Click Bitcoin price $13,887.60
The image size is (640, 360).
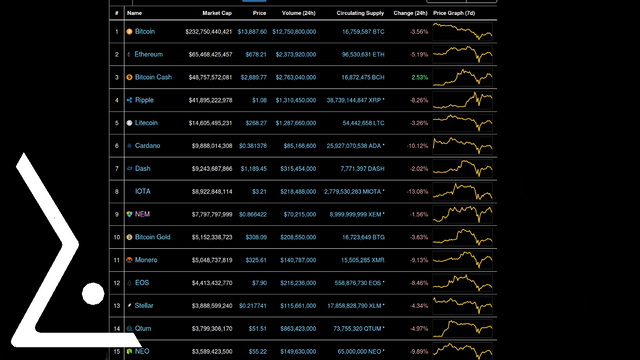[x=252, y=31]
